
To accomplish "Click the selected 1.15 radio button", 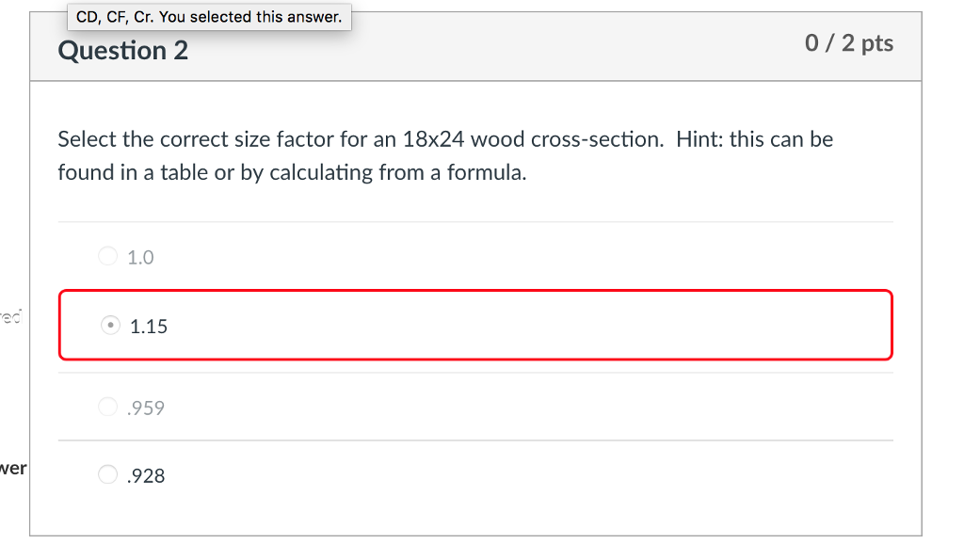I will (110, 325).
